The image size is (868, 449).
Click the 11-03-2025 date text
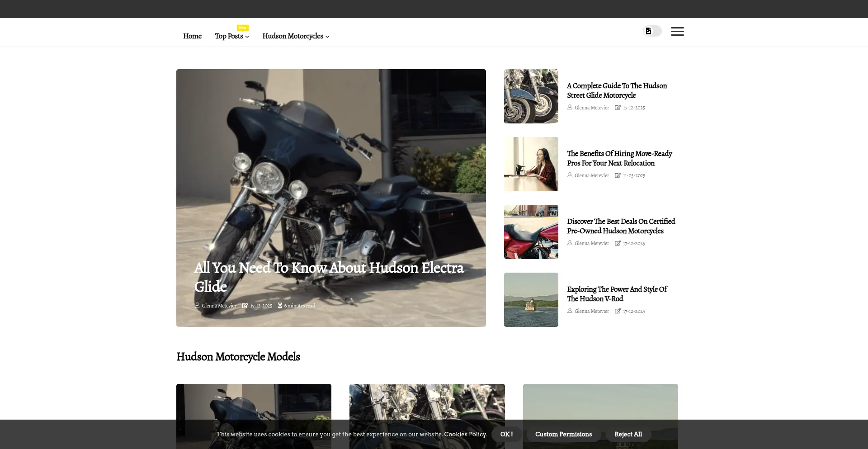click(x=634, y=176)
